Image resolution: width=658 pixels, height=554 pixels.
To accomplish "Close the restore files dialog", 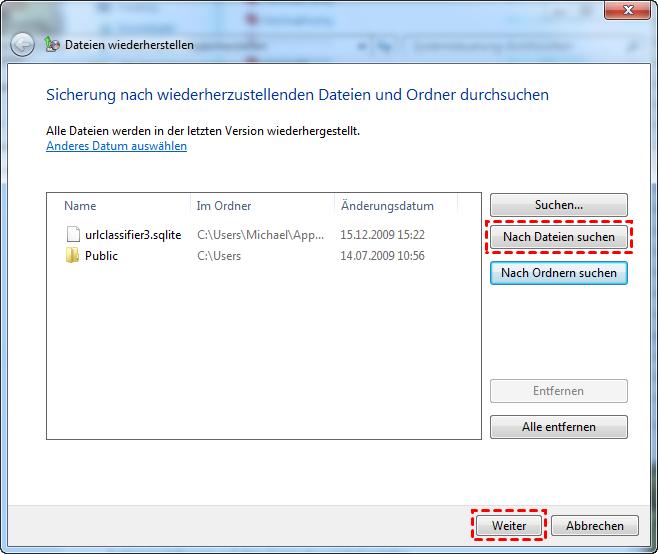I will click(627, 10).
